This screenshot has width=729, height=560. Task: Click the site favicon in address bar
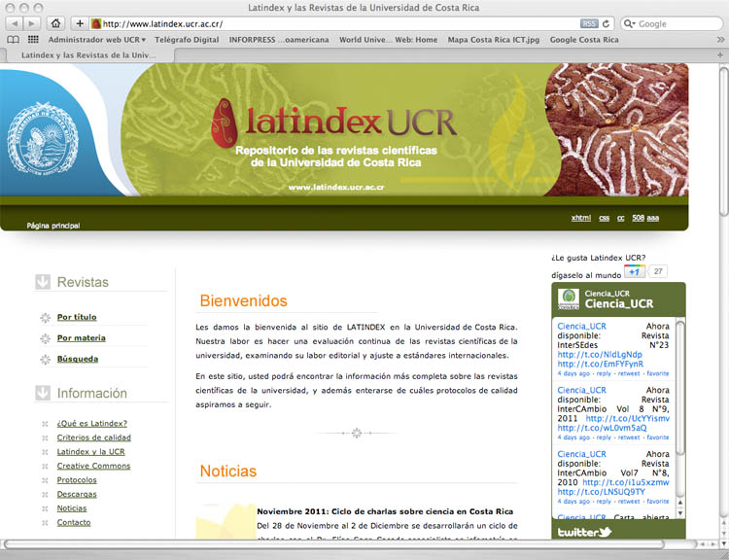pos(96,23)
